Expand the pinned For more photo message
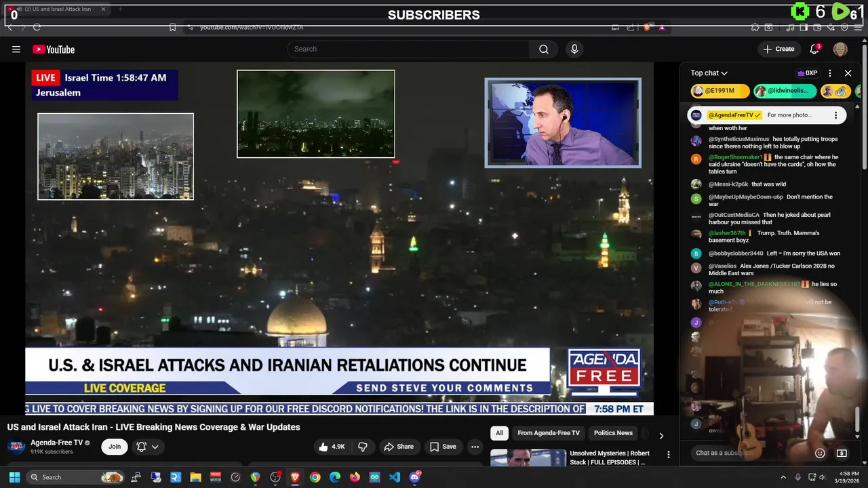The image size is (868, 488). pos(789,115)
